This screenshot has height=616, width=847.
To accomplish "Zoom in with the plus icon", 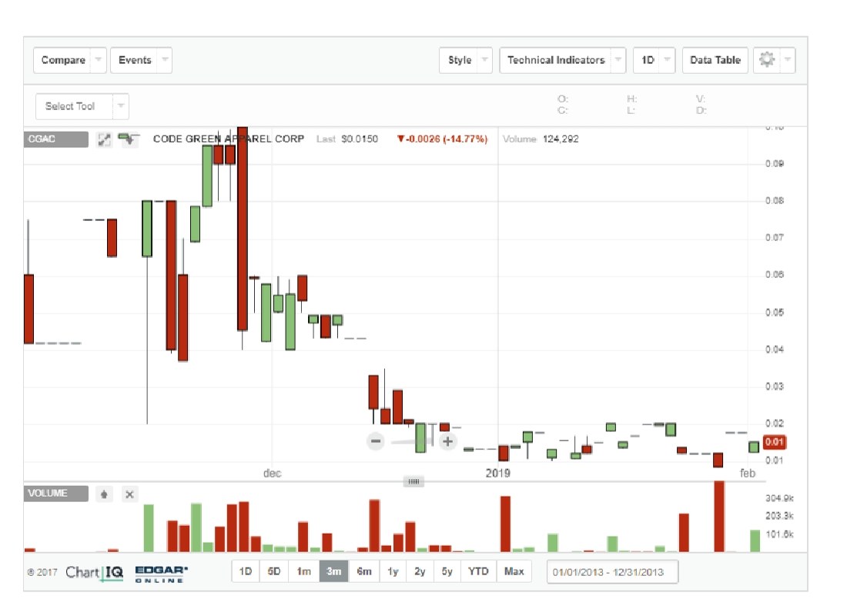I will pos(448,441).
